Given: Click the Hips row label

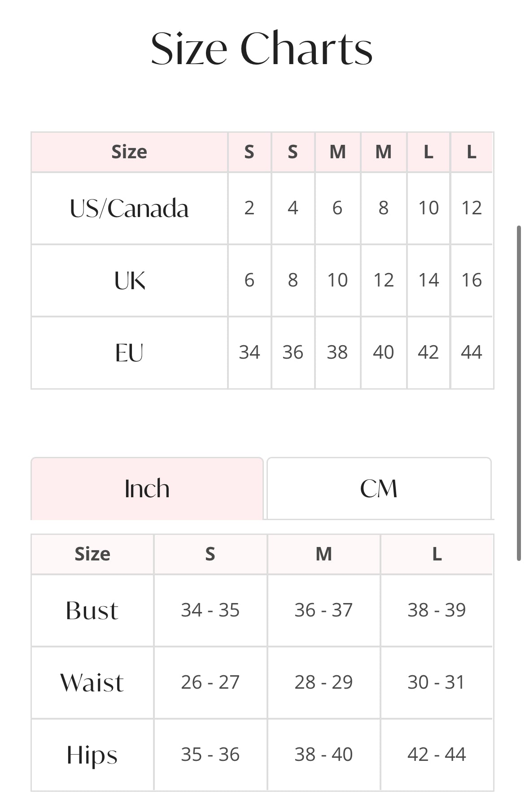Looking at the screenshot, I should point(92,755).
